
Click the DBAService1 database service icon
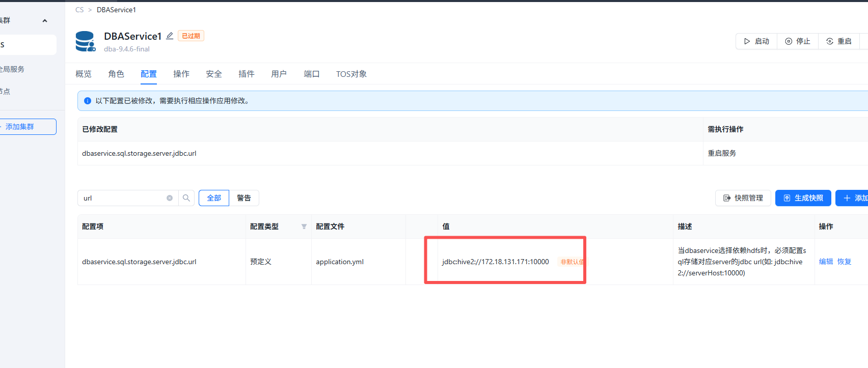point(86,41)
